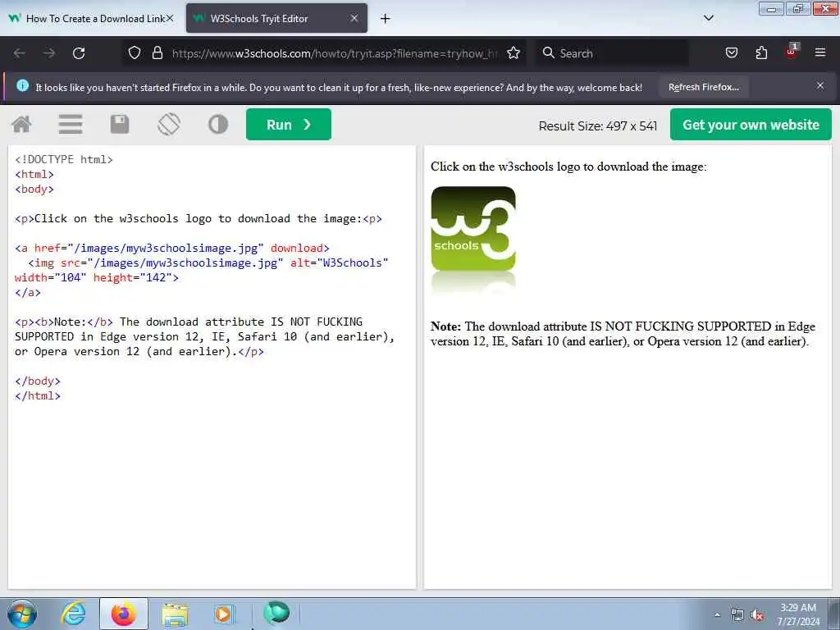The height and width of the screenshot is (630, 840).
Task: Click the info icon in the notification bar
Action: click(22, 85)
